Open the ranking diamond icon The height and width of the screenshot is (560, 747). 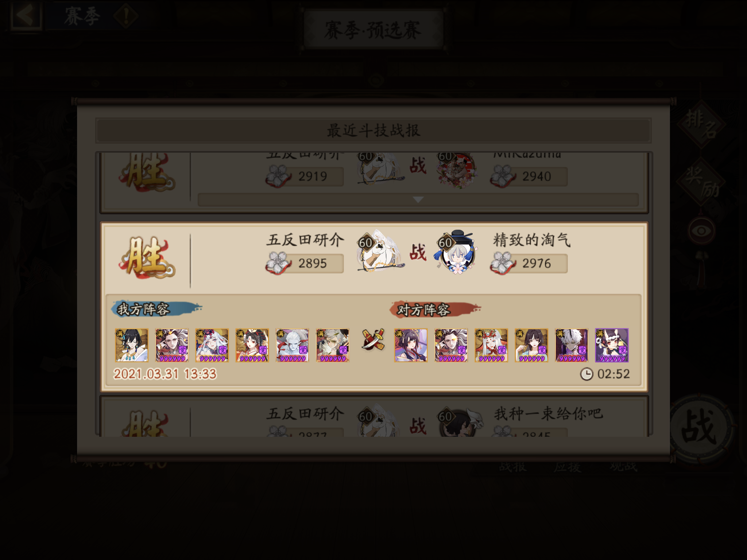pyautogui.click(x=701, y=124)
